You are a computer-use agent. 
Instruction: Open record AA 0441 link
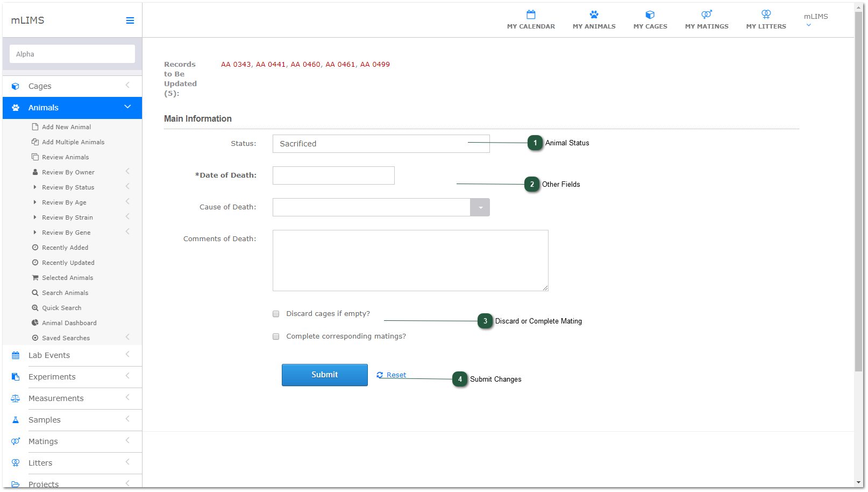tap(271, 65)
